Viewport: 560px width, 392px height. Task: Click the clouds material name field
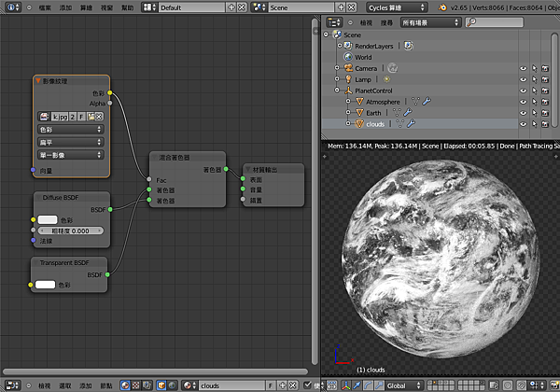[231, 385]
